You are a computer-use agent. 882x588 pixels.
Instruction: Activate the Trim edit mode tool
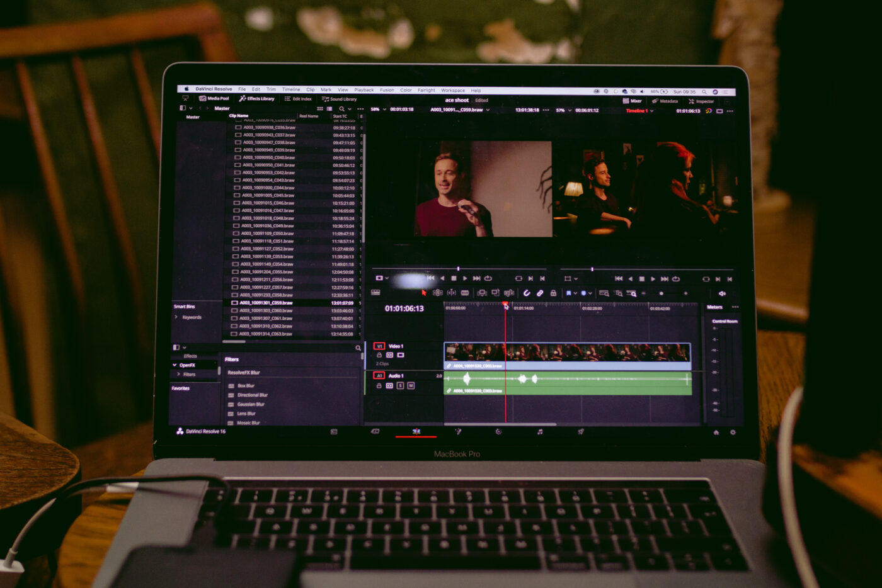click(437, 293)
